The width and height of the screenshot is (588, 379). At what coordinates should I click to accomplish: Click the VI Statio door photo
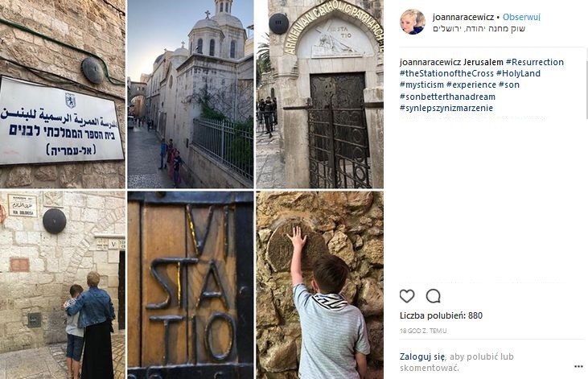(x=191, y=285)
